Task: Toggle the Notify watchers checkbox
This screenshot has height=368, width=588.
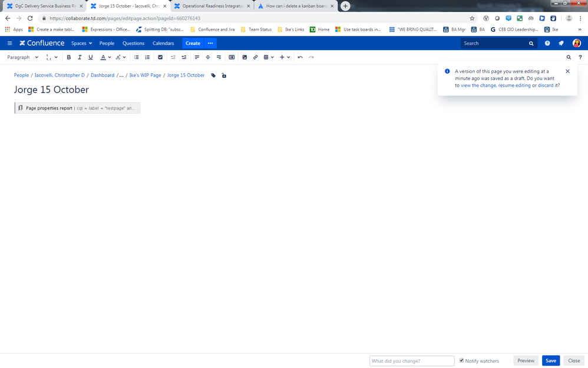Action: [462, 360]
